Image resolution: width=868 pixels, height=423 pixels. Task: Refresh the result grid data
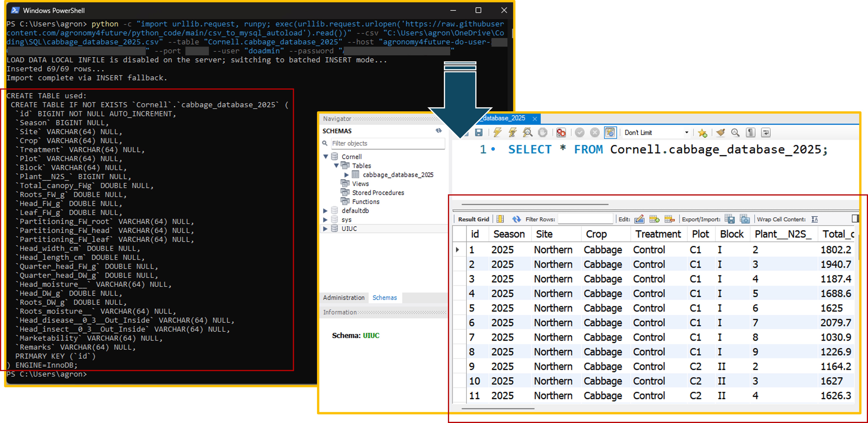coord(516,219)
